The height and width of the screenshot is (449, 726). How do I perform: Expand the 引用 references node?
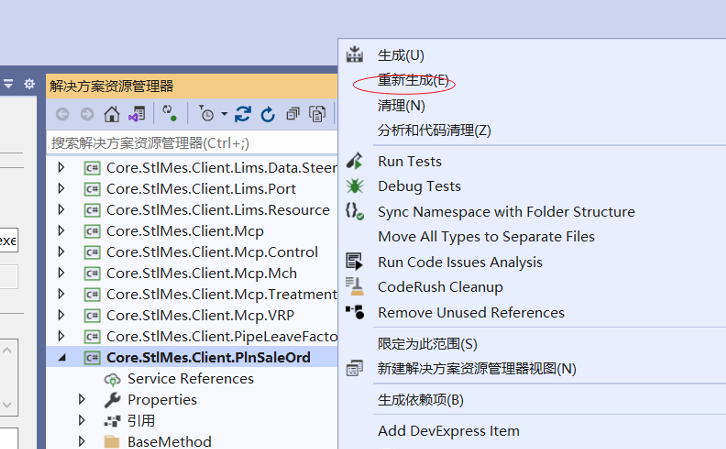[83, 420]
